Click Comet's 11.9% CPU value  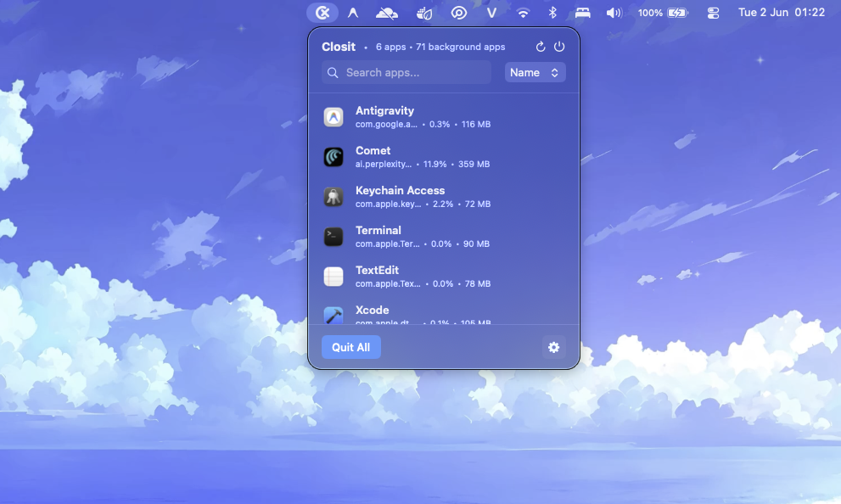tap(435, 164)
